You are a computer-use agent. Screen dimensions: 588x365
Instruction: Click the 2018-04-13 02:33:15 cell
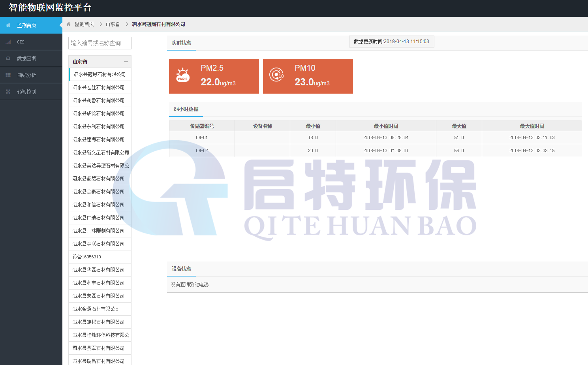pos(532,151)
